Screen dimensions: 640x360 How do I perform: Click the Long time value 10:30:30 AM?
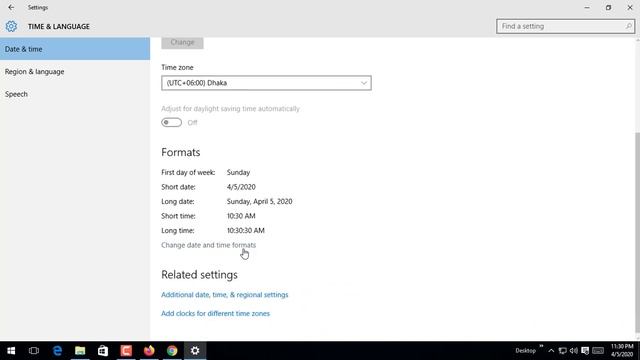coord(246,230)
